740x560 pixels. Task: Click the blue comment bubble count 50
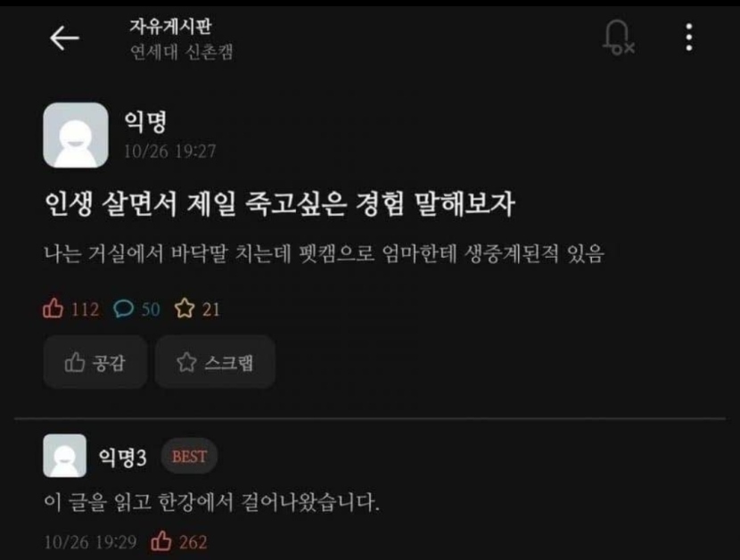click(x=137, y=309)
